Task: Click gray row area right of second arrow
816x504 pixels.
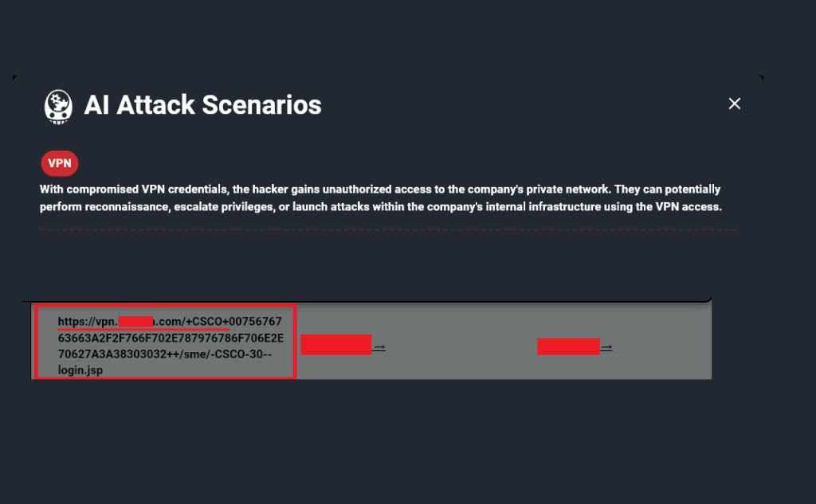Action: pos(661,347)
